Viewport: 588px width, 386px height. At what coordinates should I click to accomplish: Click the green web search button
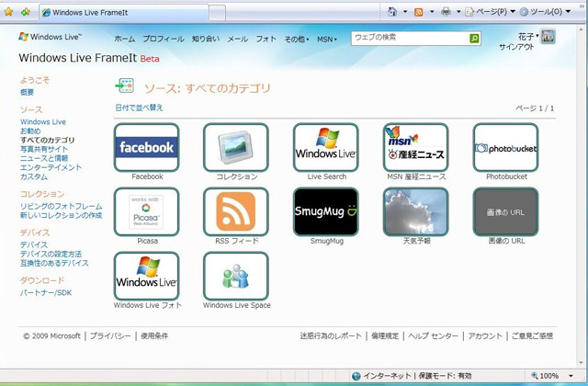[474, 39]
